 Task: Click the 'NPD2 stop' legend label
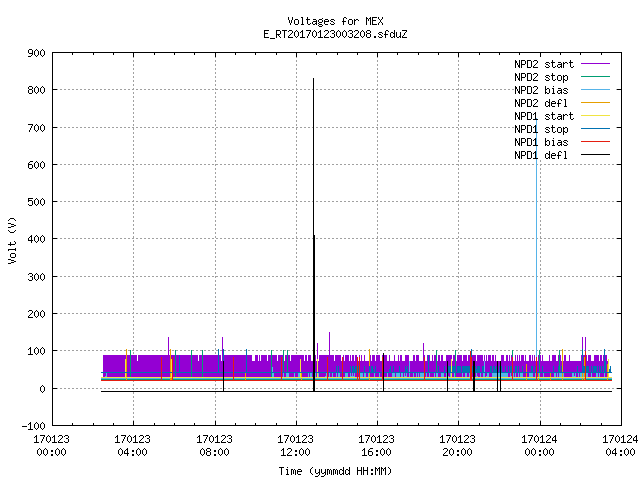(x=541, y=77)
